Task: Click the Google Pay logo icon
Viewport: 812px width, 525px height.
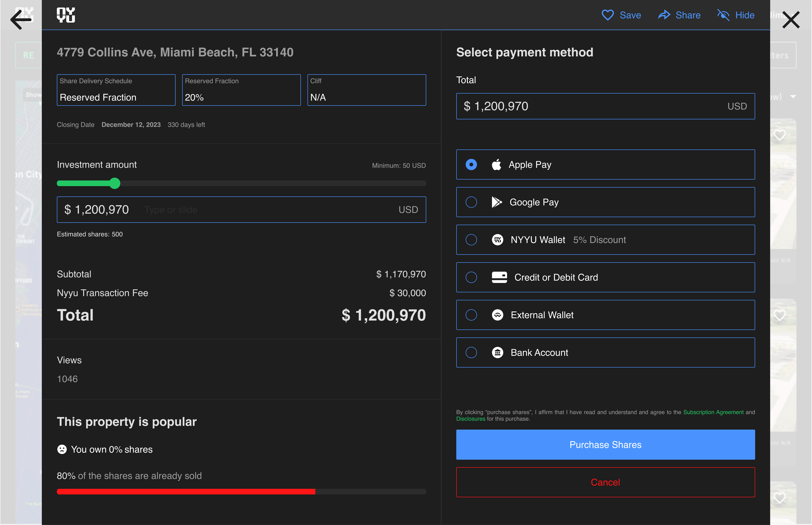Action: click(497, 202)
